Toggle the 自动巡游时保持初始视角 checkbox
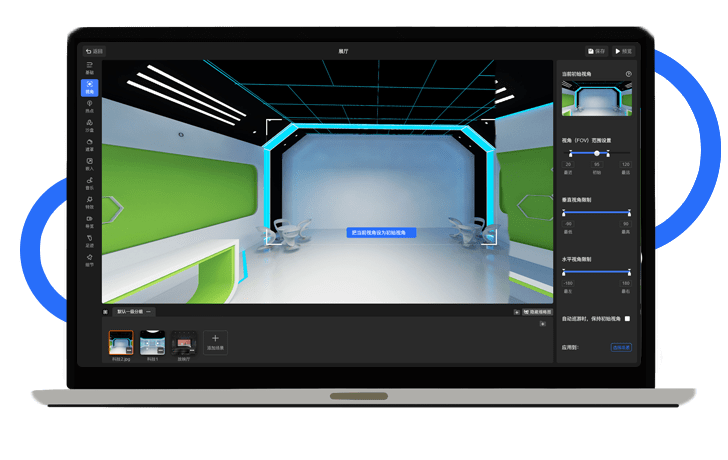This screenshot has width=728, height=460. [627, 319]
